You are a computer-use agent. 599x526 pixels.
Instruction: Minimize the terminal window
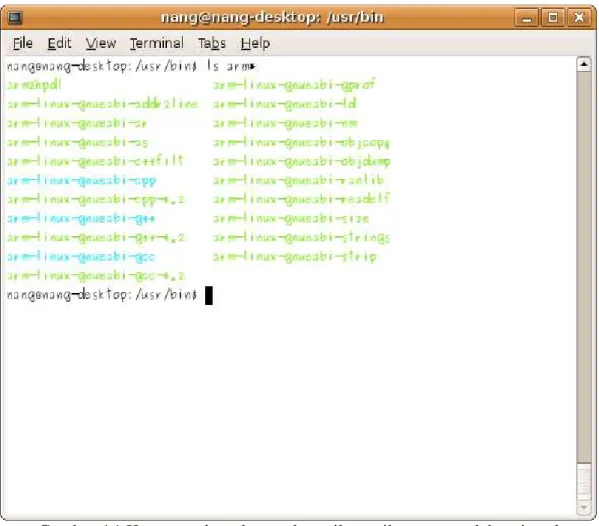(527, 18)
